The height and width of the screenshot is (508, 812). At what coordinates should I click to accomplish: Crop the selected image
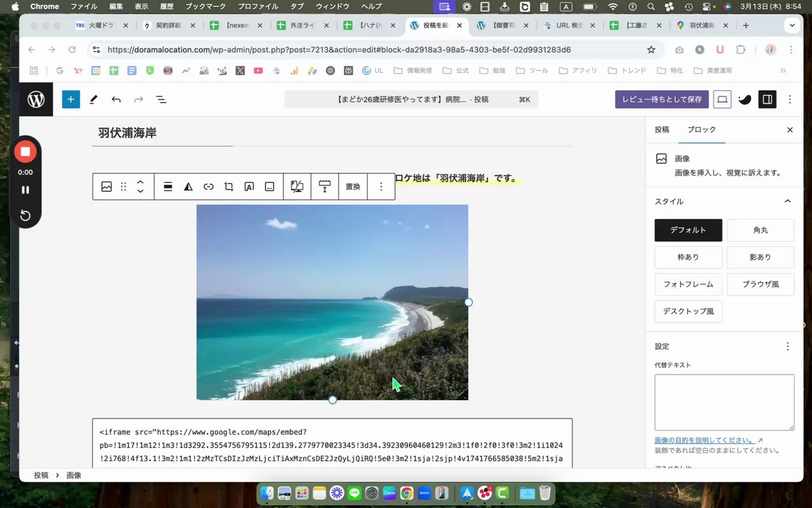[x=229, y=187]
